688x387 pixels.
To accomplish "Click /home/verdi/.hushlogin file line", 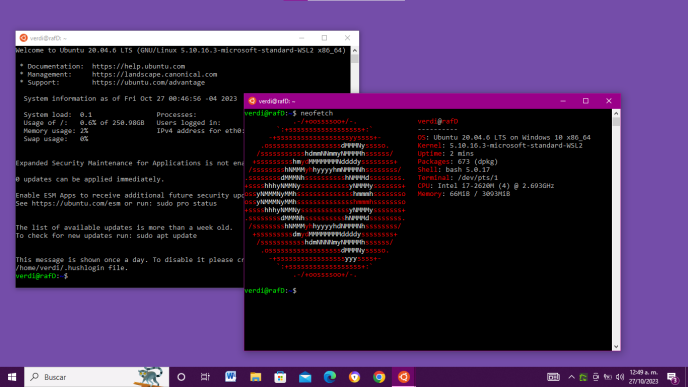I will pyautogui.click(x=72, y=268).
